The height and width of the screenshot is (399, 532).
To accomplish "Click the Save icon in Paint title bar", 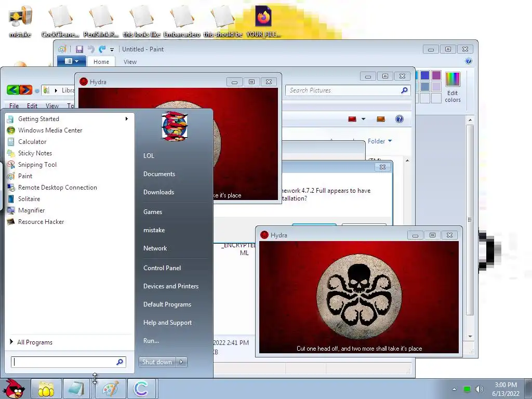I will (x=79, y=49).
